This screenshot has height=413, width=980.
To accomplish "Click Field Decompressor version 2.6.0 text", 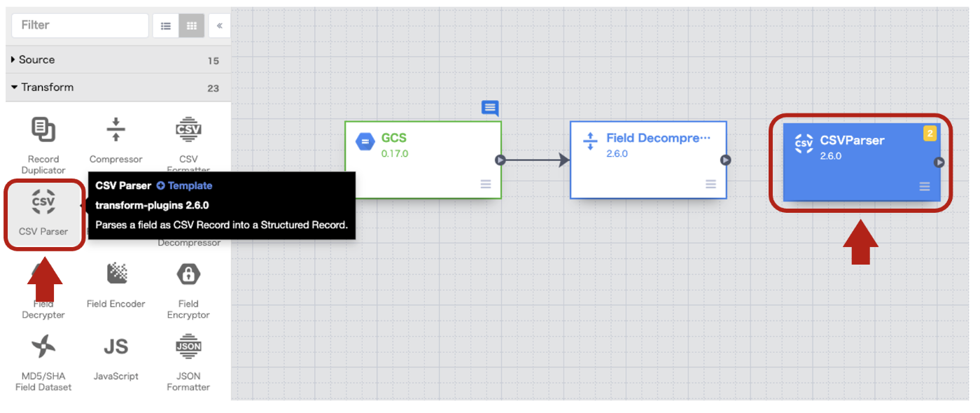I will point(617,153).
